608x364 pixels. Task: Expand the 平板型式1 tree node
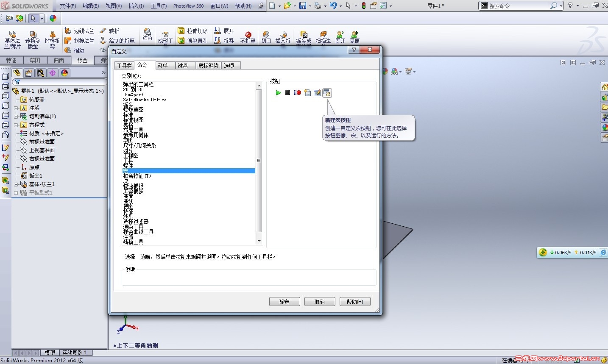click(16, 193)
